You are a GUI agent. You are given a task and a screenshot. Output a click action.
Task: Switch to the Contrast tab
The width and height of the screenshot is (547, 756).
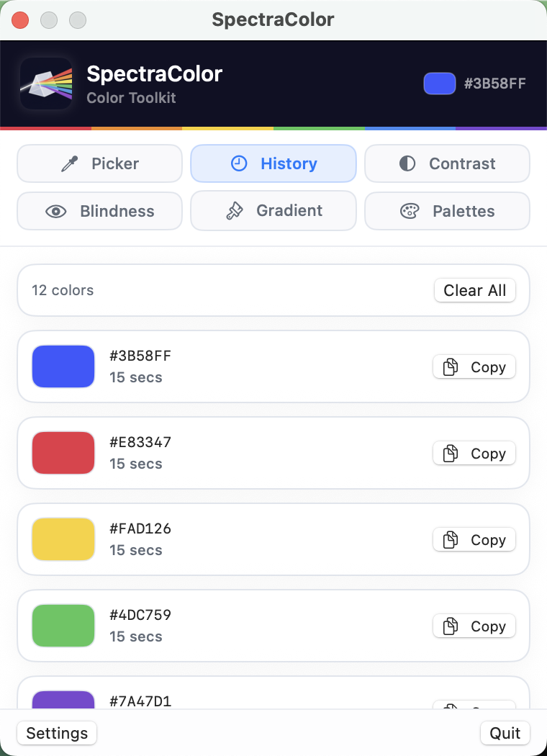[x=447, y=163]
